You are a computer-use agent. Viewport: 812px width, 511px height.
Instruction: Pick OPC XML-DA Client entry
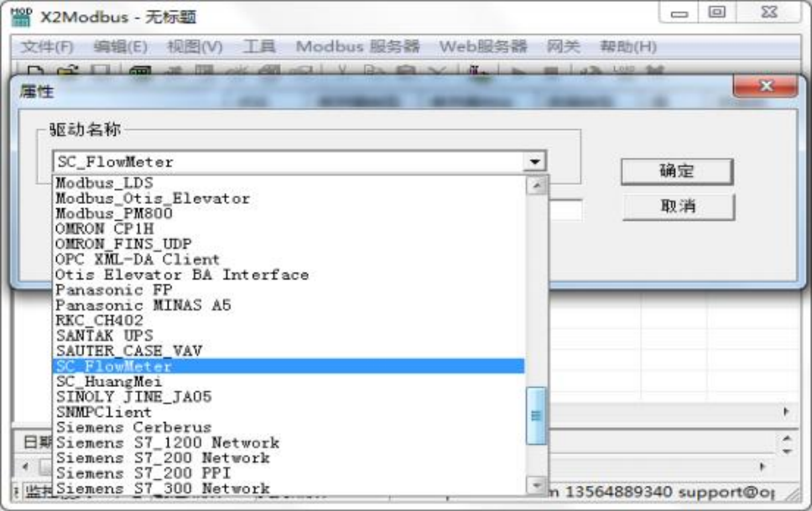click(289, 259)
